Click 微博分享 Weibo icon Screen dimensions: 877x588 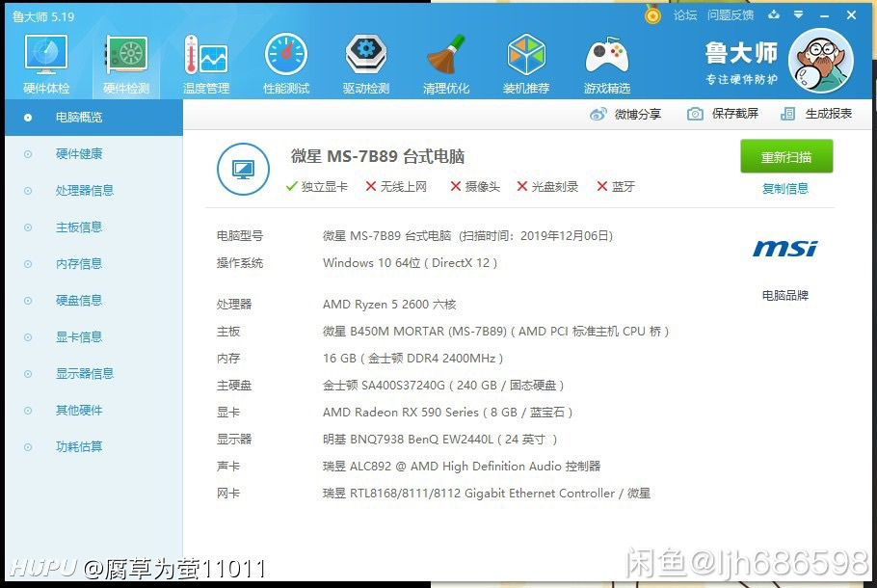click(x=598, y=114)
